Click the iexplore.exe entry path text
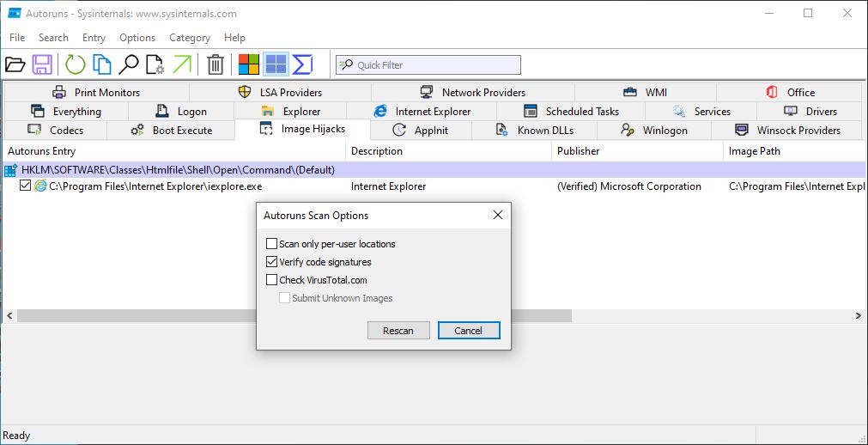The height and width of the screenshot is (445, 868). pos(155,186)
